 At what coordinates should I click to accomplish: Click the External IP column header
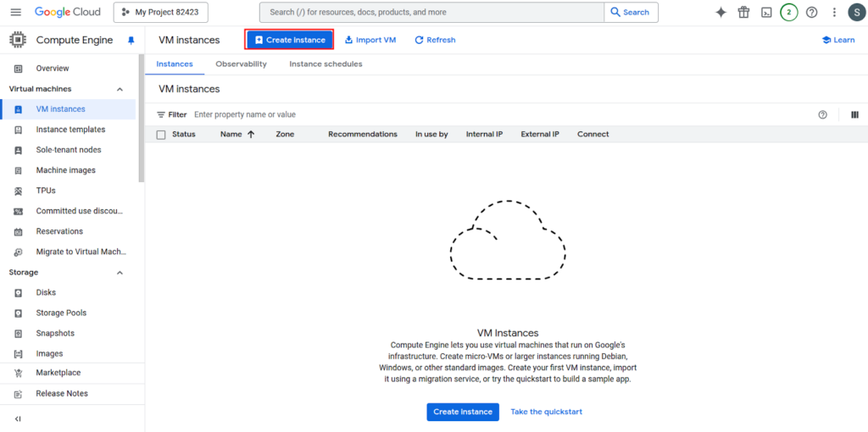[540, 135]
